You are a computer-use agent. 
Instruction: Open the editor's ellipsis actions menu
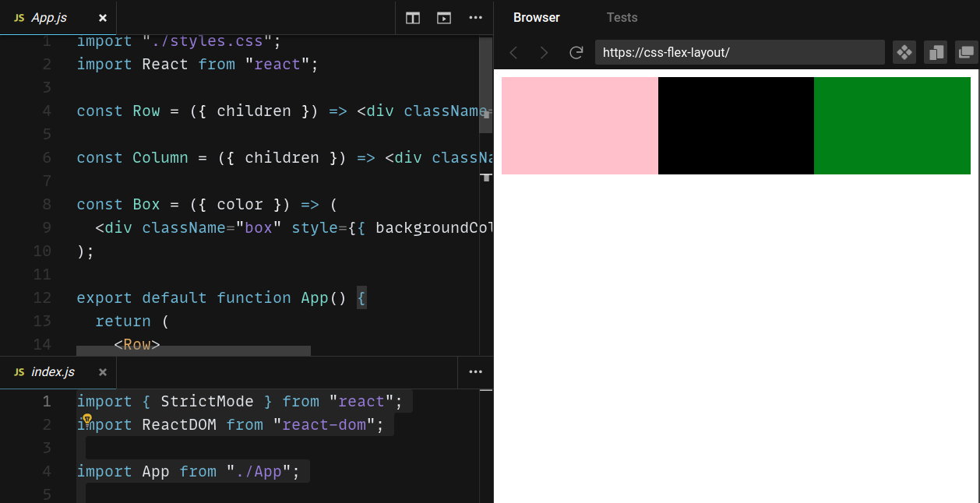click(475, 17)
